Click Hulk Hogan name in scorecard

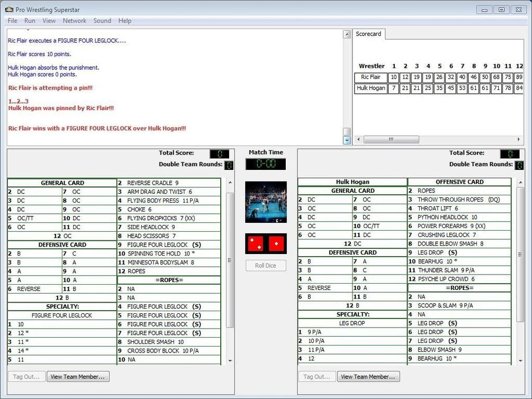[371, 88]
